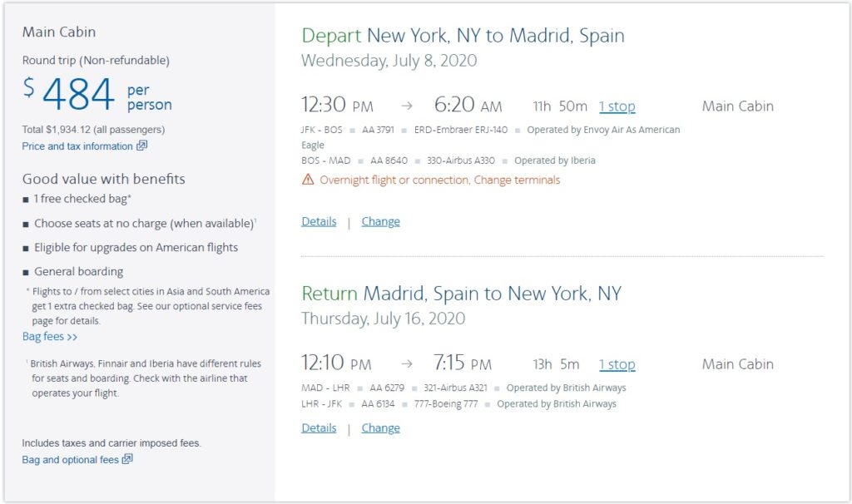Click the arrow between 12:10 PM and 7:15 PM
The height and width of the screenshot is (504, 852).
[406, 364]
